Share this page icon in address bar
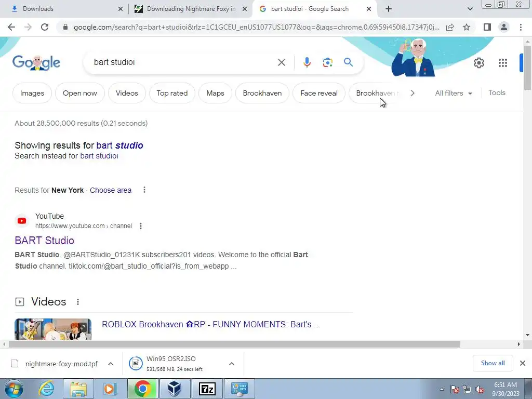 tap(450, 27)
